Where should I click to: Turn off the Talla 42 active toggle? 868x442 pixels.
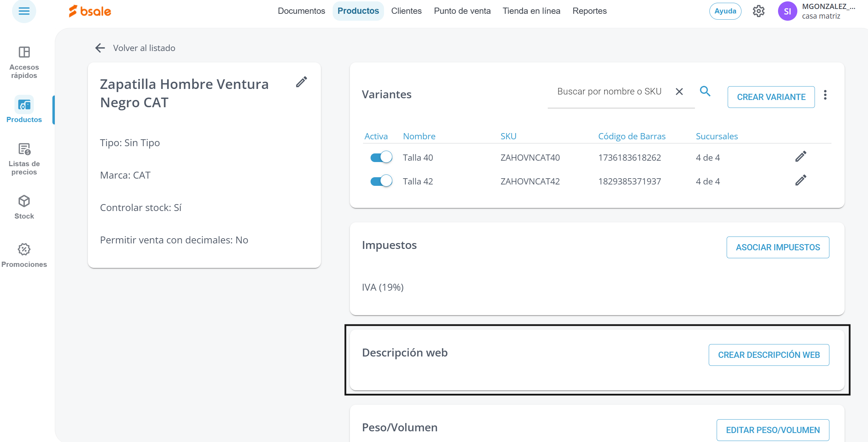pos(381,181)
